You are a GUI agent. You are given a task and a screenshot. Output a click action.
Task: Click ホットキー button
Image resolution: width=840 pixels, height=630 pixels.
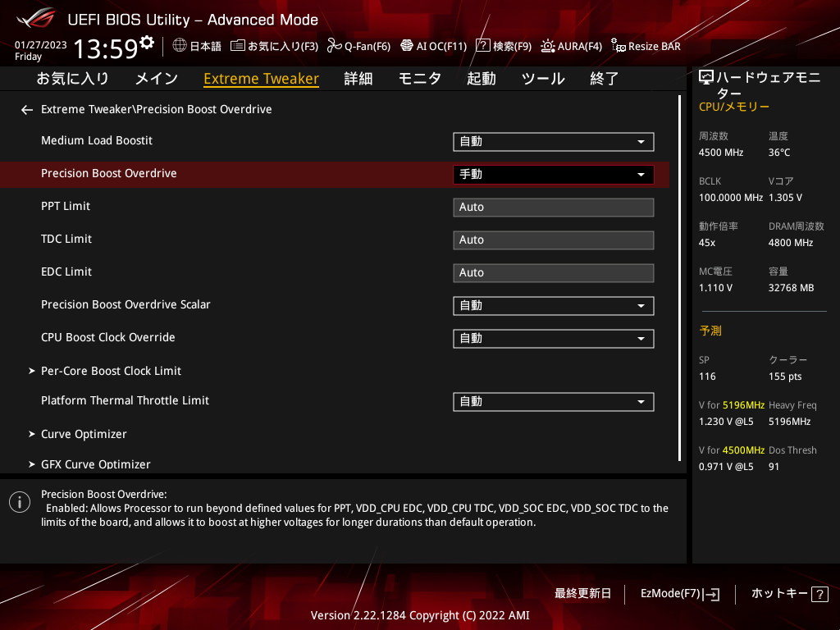[790, 594]
